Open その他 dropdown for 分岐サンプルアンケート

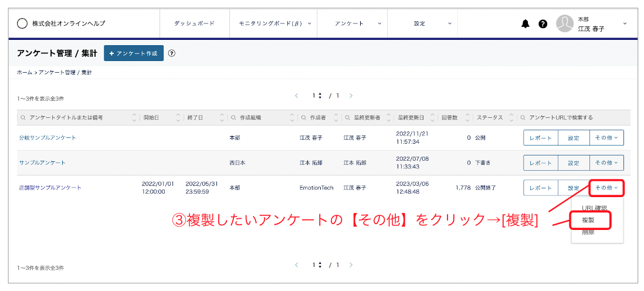click(606, 138)
